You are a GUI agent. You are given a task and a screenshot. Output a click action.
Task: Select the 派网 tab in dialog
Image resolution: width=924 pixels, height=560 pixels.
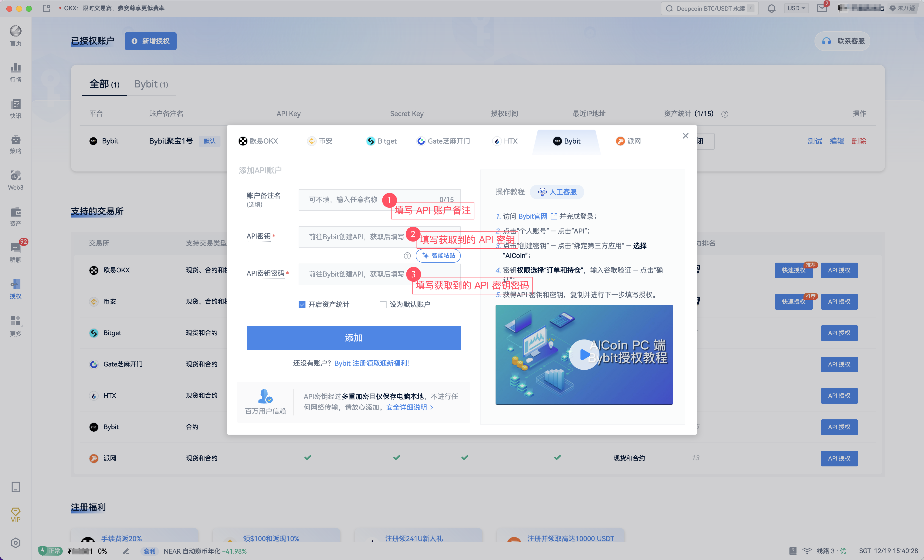point(628,141)
